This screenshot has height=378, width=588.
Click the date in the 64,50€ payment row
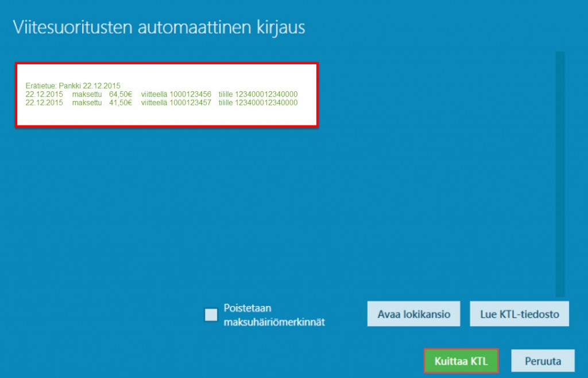(x=44, y=94)
